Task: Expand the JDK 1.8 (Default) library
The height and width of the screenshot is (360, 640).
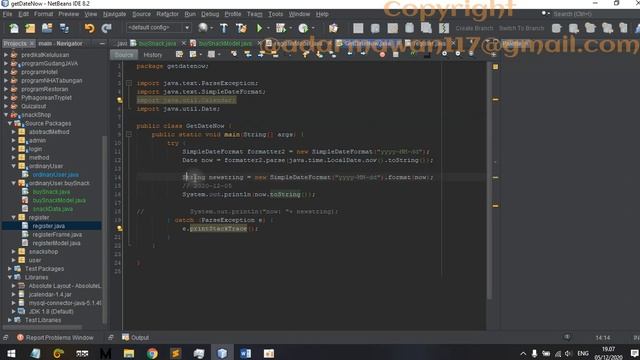Action: pyautogui.click(x=14, y=312)
